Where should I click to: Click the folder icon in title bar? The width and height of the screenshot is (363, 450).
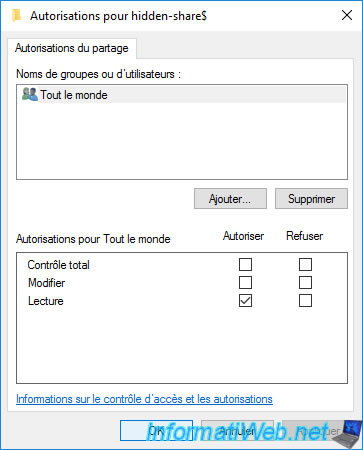[16, 15]
